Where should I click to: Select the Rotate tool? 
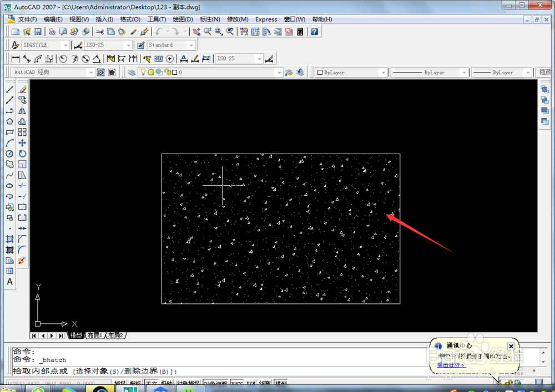coord(22,154)
